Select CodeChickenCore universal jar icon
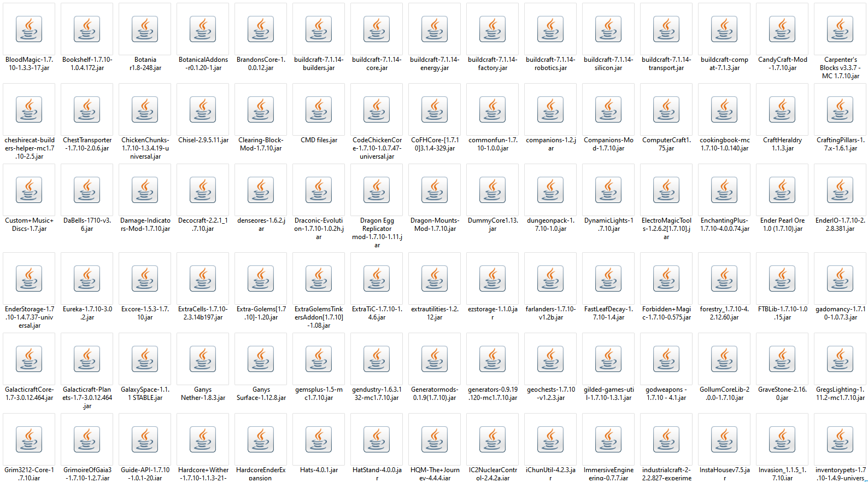The width and height of the screenshot is (868, 482). pos(377,109)
